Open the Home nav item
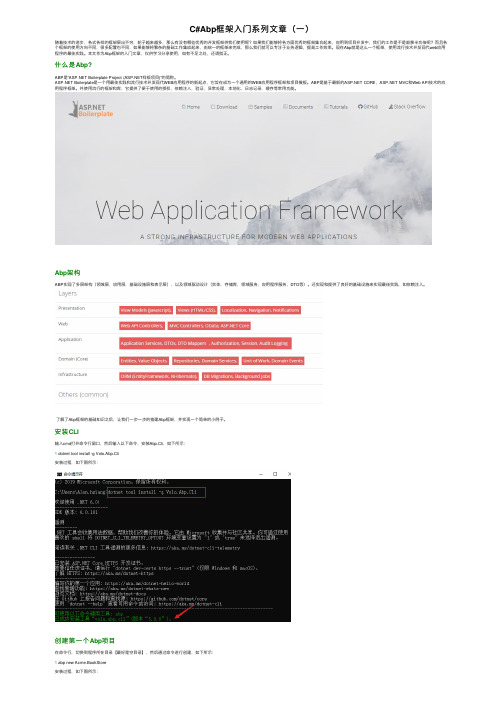 coord(191,107)
